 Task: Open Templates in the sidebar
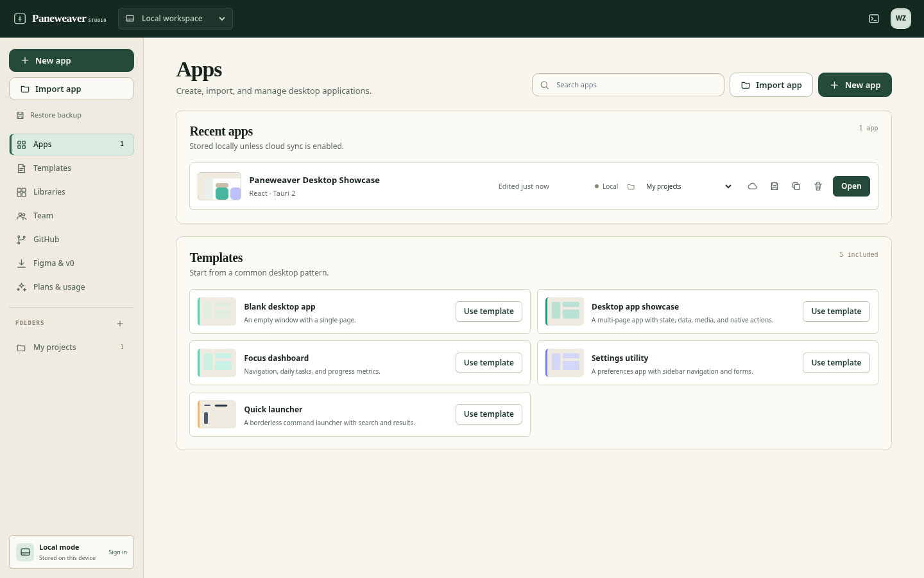pyautogui.click(x=71, y=168)
